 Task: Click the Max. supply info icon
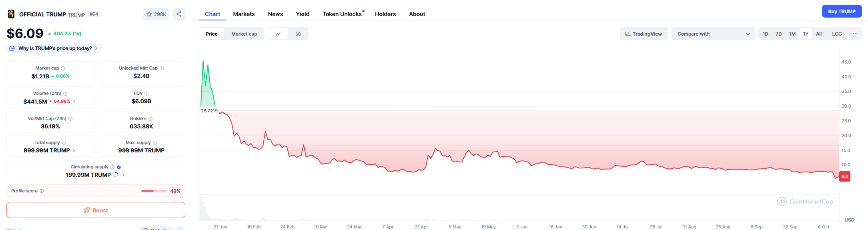(155, 143)
